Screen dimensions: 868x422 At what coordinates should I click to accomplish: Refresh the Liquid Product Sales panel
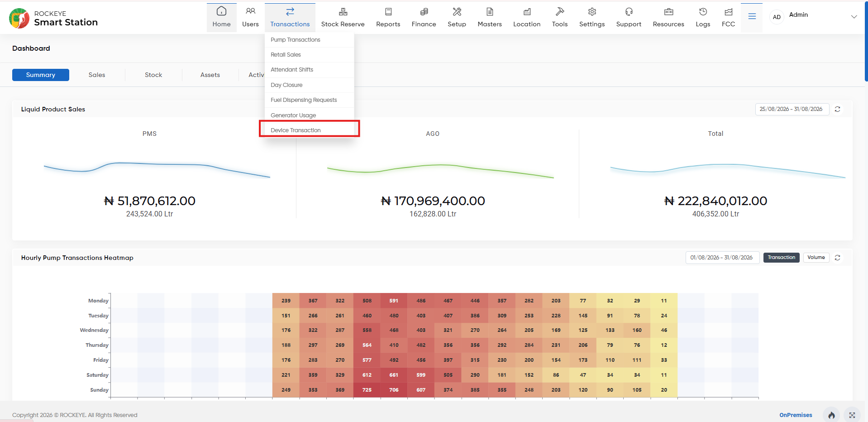point(838,109)
